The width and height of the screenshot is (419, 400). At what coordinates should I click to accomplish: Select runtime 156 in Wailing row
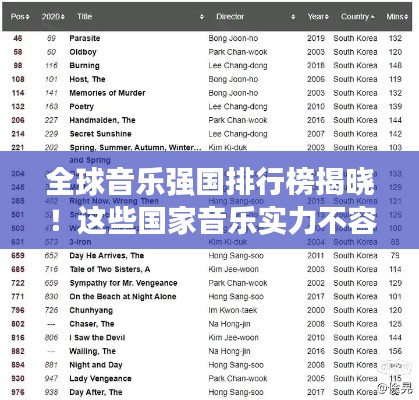[395, 351]
